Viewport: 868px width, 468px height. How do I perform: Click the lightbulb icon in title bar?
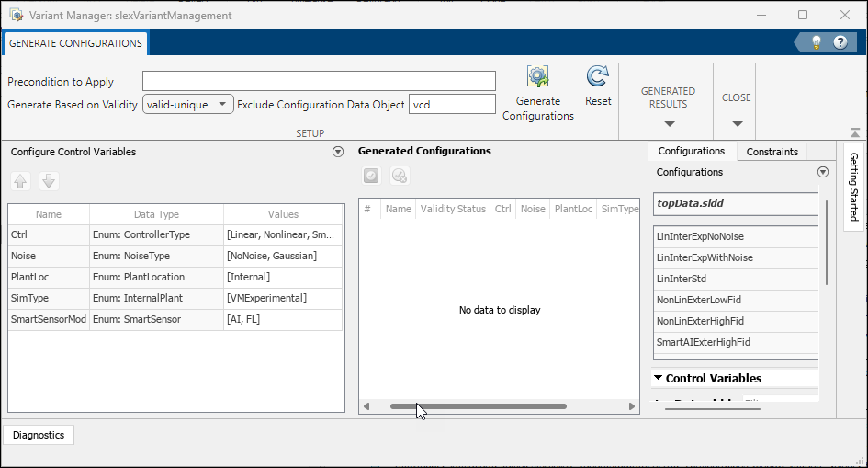[x=816, y=42]
